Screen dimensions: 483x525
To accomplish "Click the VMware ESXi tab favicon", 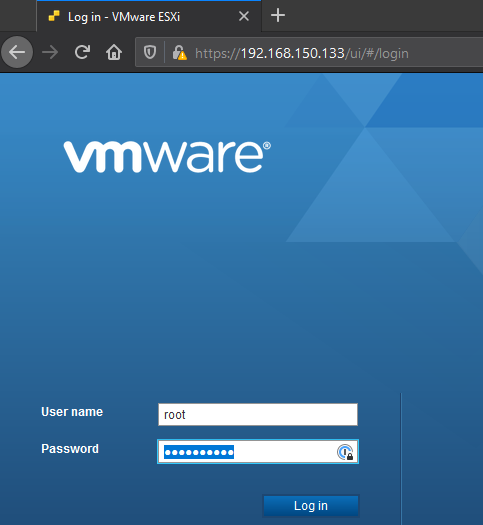I will 54,16.
